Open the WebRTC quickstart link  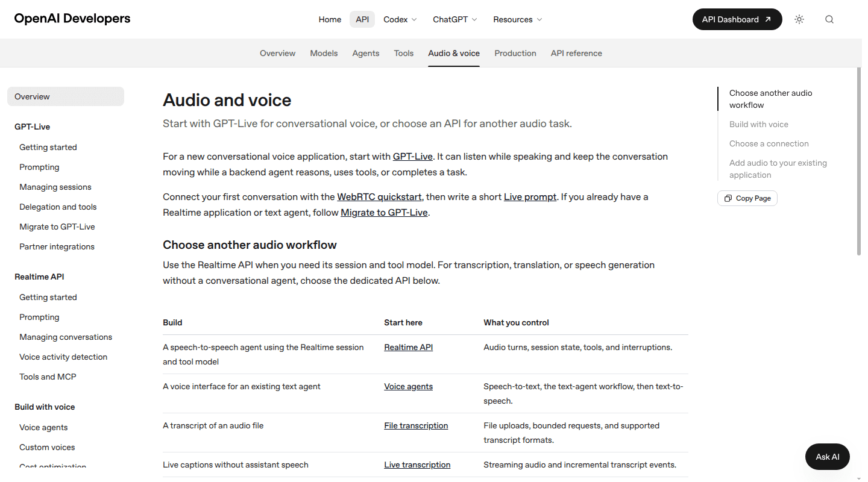coord(380,196)
